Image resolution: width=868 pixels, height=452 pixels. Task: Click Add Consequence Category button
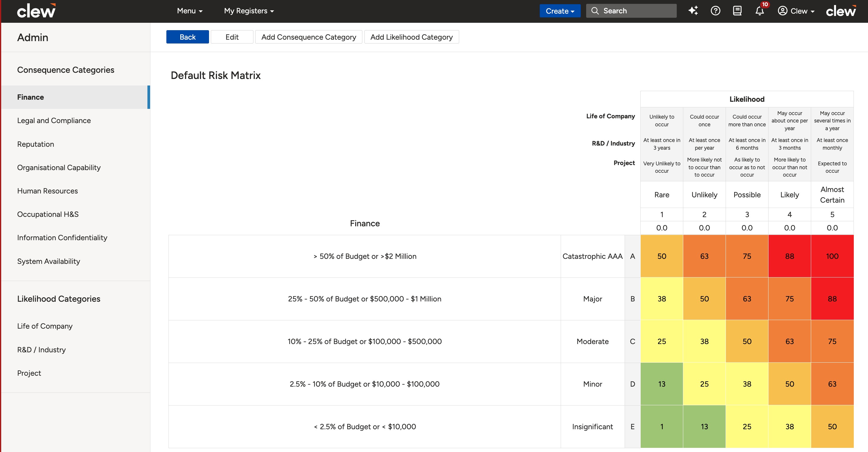coord(309,37)
